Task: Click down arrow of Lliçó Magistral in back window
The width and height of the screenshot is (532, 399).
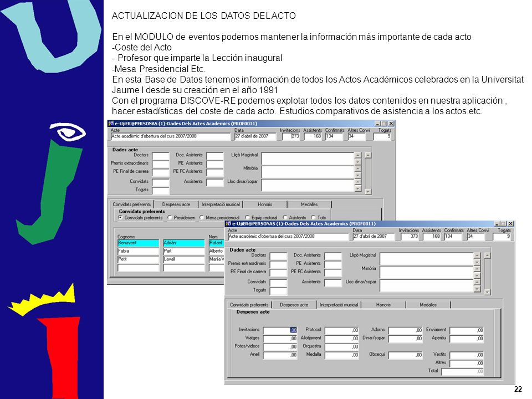Action: click(x=357, y=162)
